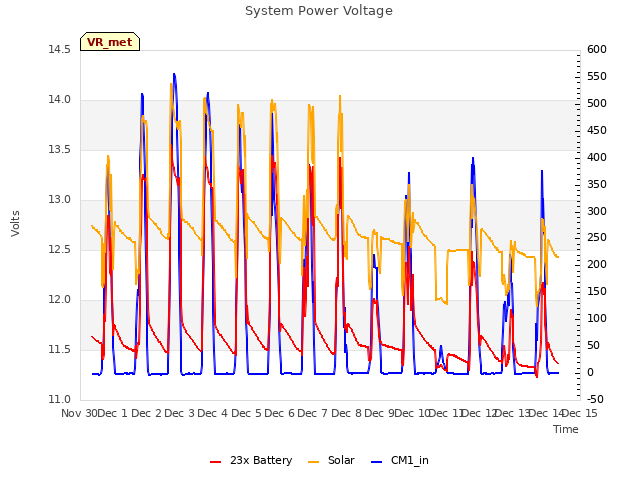Image resolution: width=640 pixels, height=480 pixels.
Task: Click the Nov 30 date label
Action: pyautogui.click(x=79, y=413)
